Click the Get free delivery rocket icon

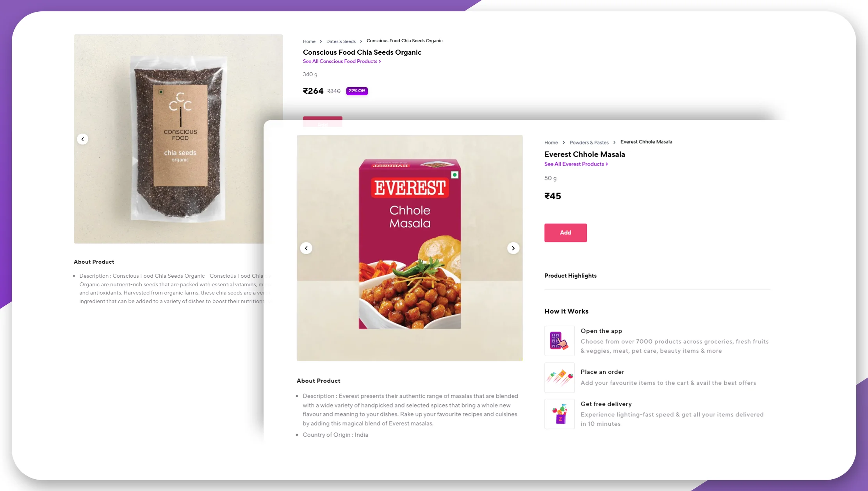click(x=559, y=413)
